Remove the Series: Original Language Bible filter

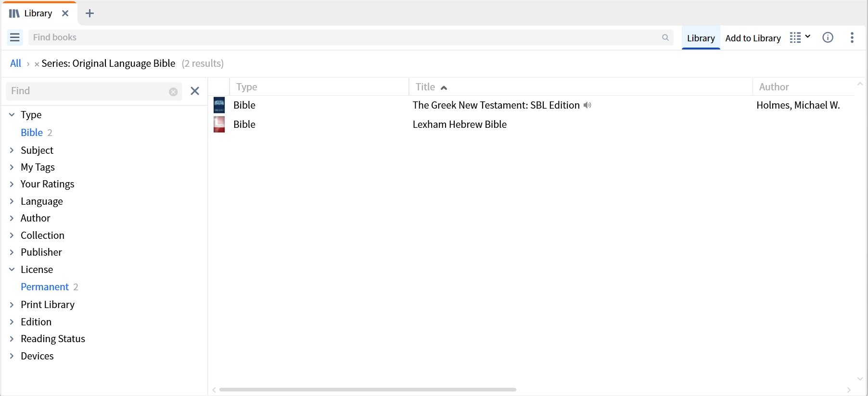click(x=37, y=64)
